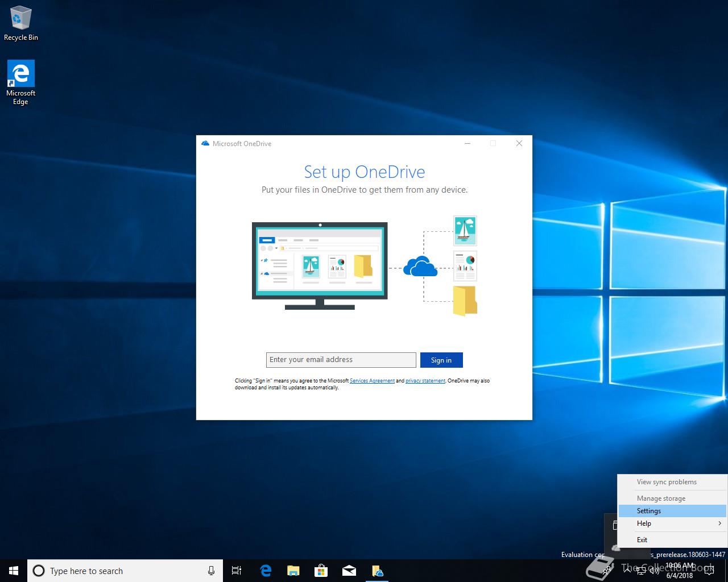This screenshot has width=728, height=582.
Task: Click the Type here to search box
Action: coord(125,571)
